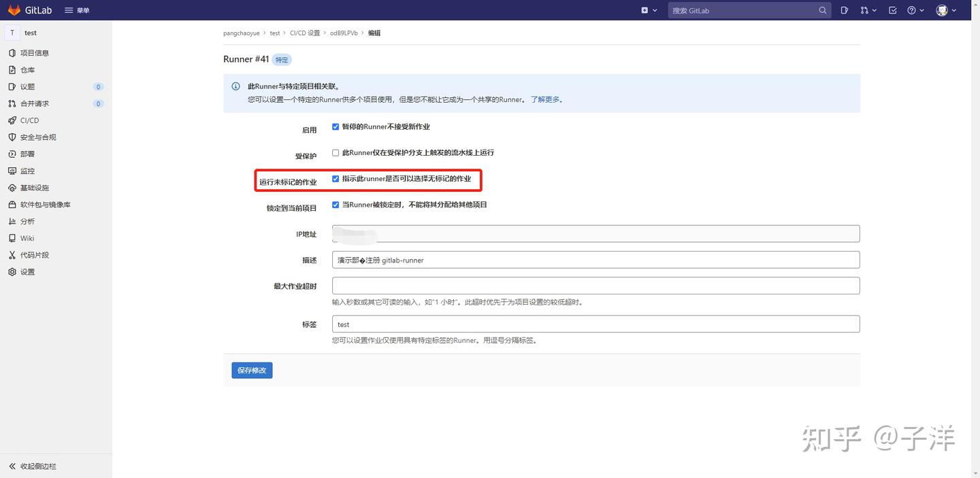Select 设置 in the left sidebar
The height and width of the screenshot is (478, 980).
click(27, 271)
